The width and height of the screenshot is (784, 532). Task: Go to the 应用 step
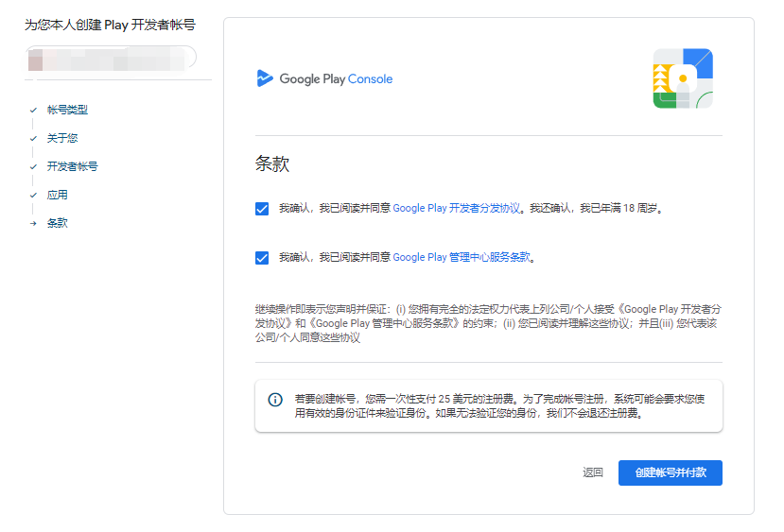tap(58, 196)
